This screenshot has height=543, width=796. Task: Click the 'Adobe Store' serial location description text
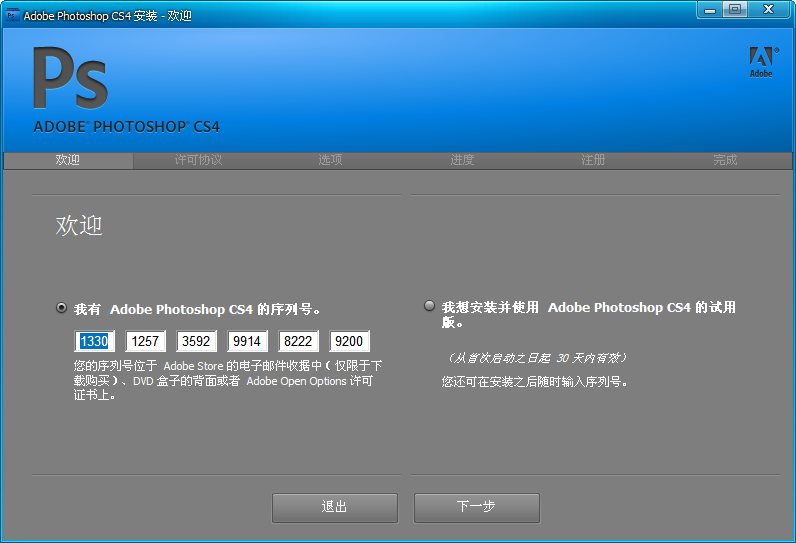coord(228,381)
